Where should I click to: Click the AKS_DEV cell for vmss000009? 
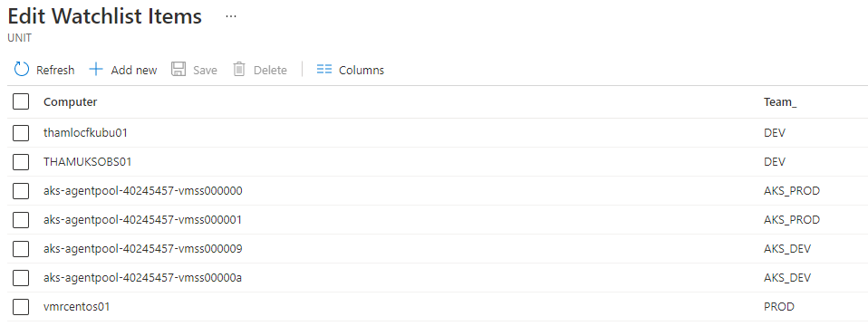(787, 249)
